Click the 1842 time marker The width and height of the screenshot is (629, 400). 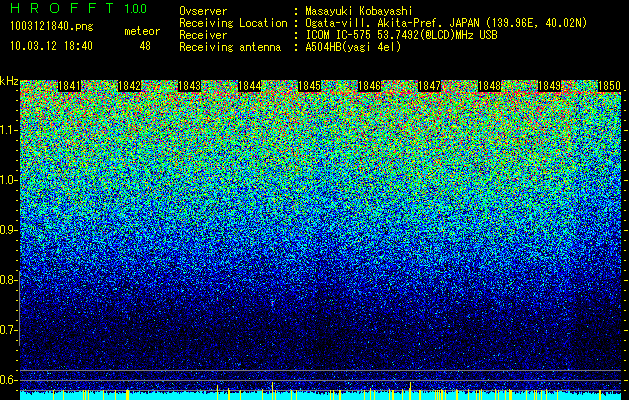point(130,86)
